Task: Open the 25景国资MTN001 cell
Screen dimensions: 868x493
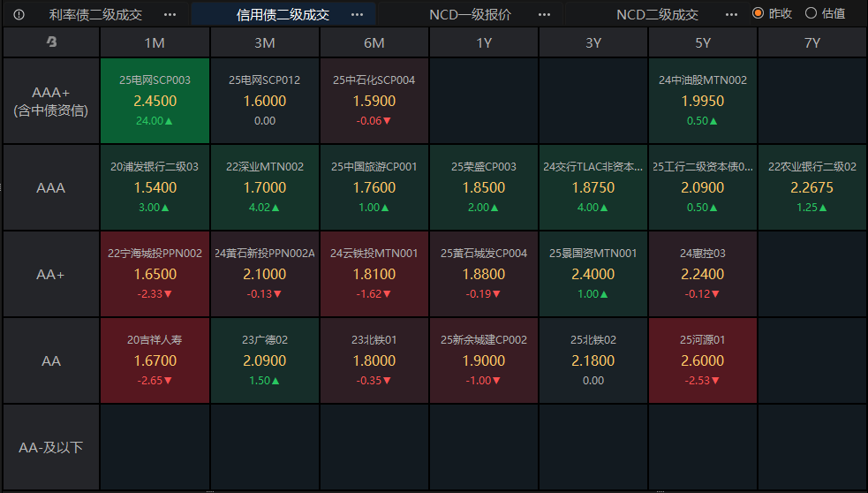Action: pos(593,274)
